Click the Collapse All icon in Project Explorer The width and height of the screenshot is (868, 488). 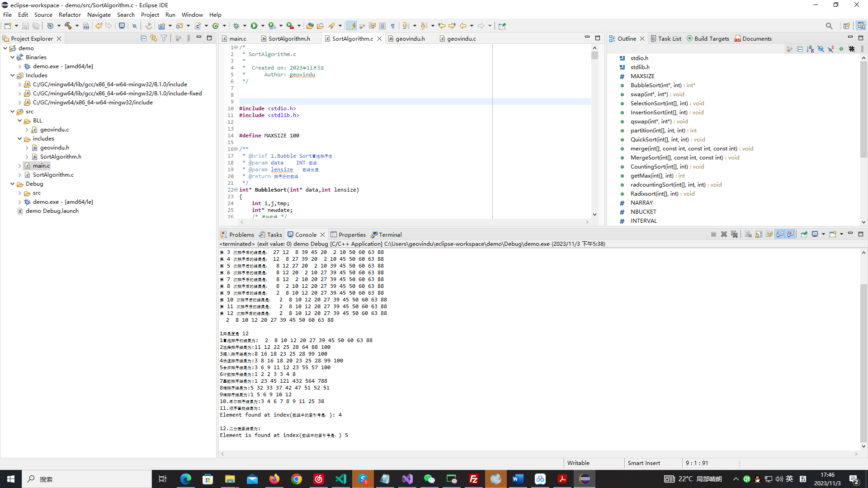click(x=143, y=38)
